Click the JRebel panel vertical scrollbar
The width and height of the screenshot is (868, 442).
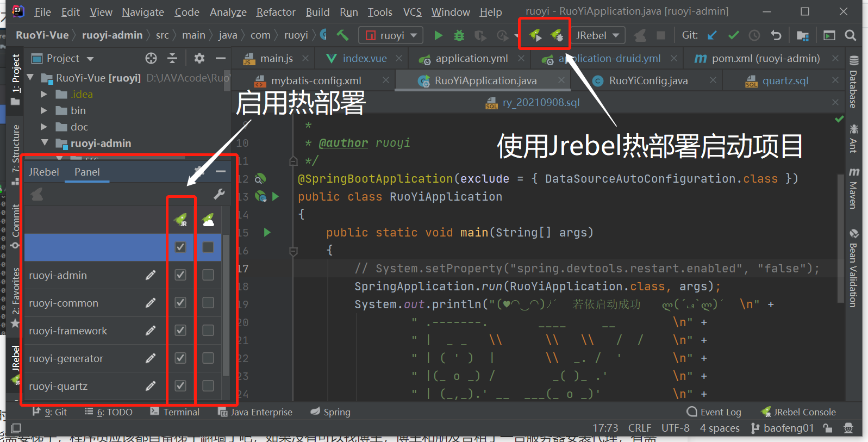[x=226, y=304]
